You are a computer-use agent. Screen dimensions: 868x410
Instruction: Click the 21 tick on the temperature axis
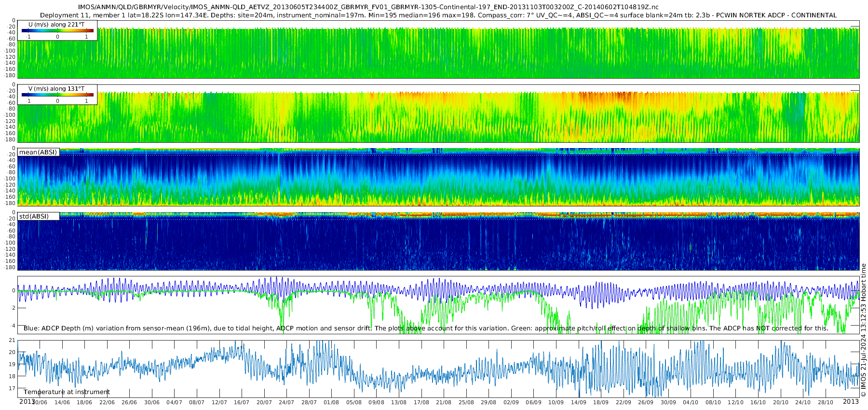pos(13,341)
